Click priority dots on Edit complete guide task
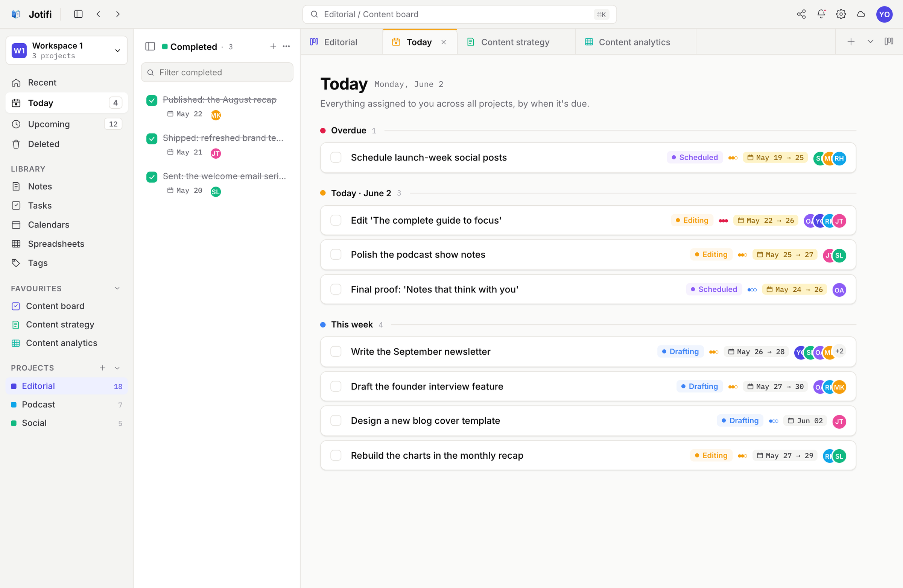 723,221
